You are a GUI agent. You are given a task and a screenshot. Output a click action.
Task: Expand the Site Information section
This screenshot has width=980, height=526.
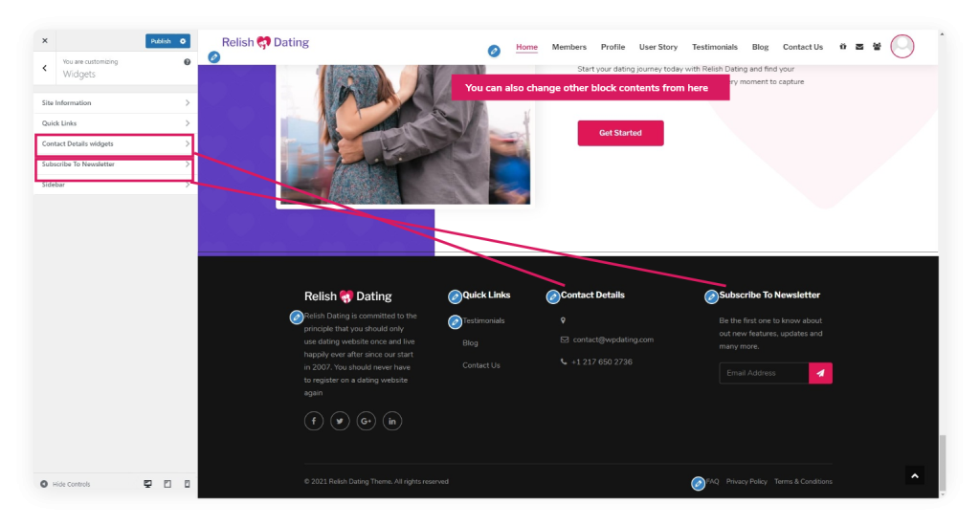coord(115,103)
